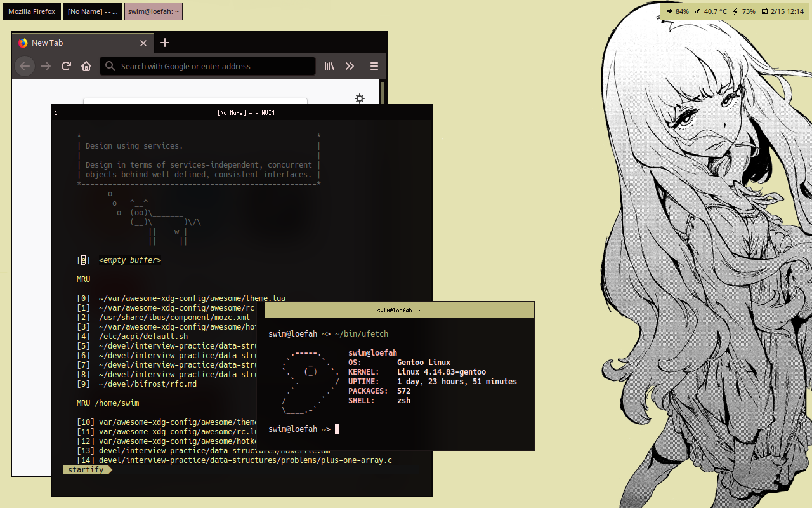This screenshot has height=508, width=812.
Task: Close the New Tab tab in Firefox
Action: pos(143,43)
